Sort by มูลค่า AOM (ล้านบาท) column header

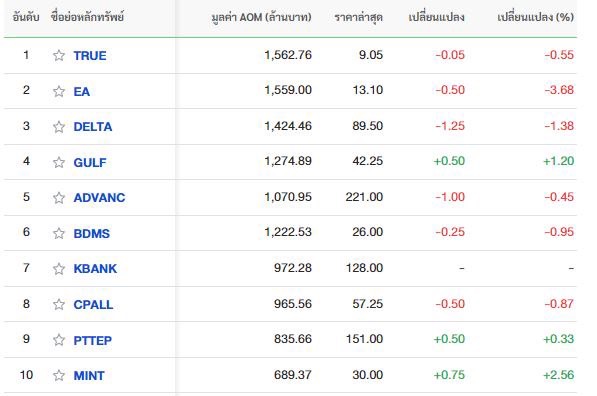(x=261, y=17)
